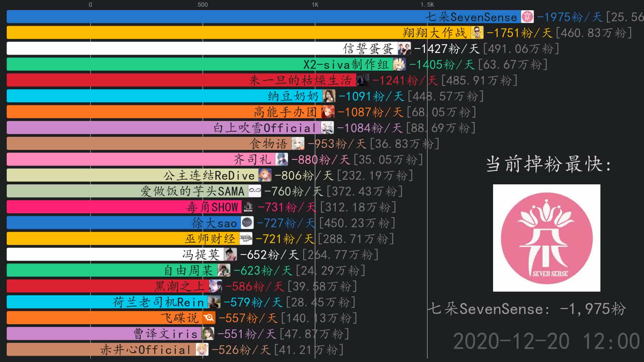Click the 食物语 avatar icon

[x=298, y=143]
